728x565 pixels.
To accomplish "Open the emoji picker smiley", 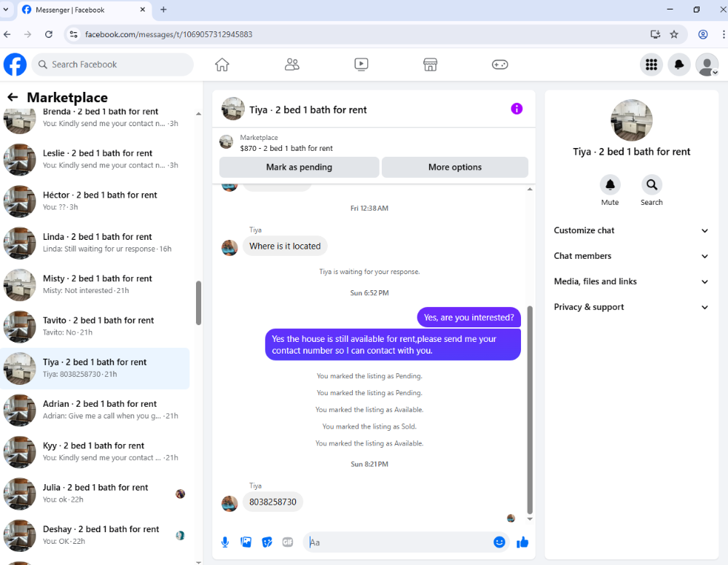I will tap(499, 542).
